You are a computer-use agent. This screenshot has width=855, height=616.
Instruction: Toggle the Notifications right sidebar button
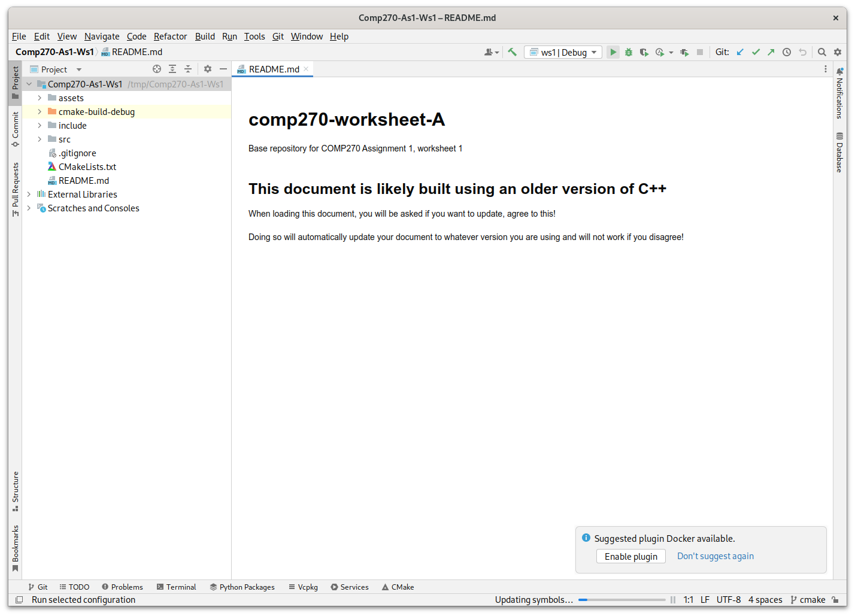839,93
